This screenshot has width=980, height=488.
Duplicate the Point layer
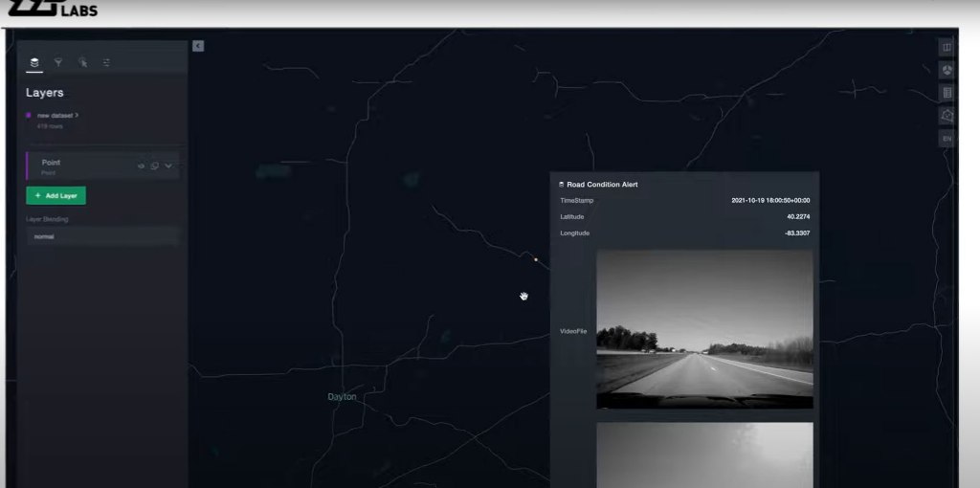154,166
